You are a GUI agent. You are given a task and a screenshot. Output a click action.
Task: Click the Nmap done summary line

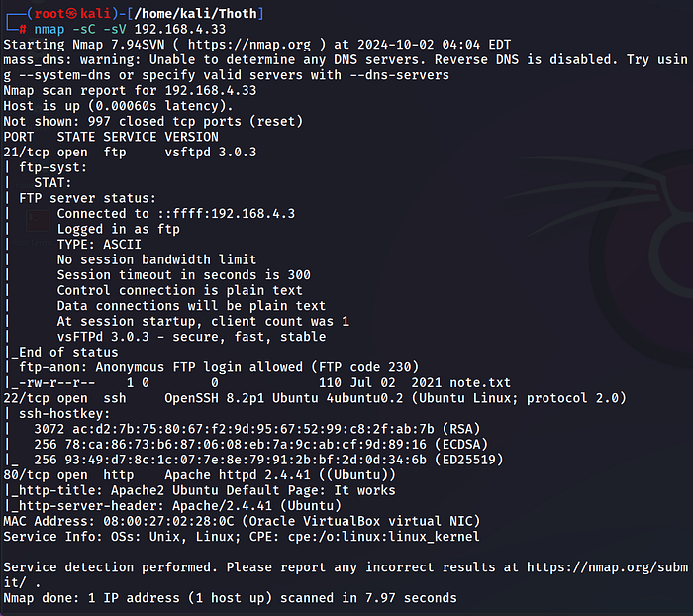(230, 598)
